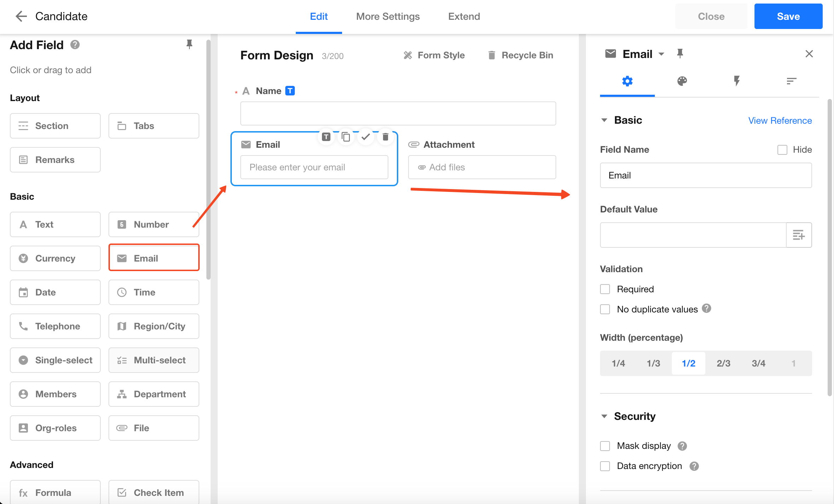Image resolution: width=834 pixels, height=504 pixels.
Task: Add a Formula field
Action: pyautogui.click(x=55, y=492)
